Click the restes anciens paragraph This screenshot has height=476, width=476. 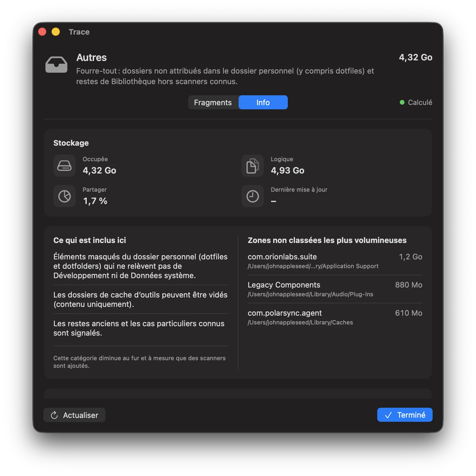[x=139, y=328]
